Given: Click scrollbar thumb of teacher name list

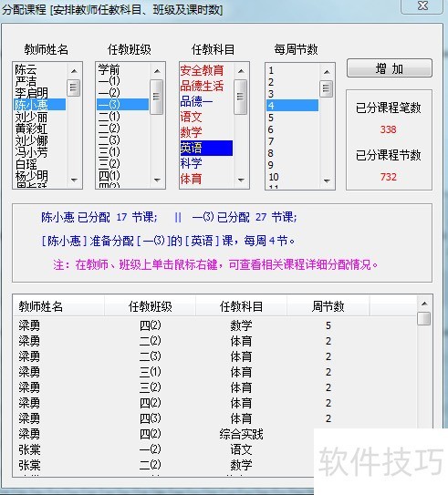Looking at the screenshot, I should coord(74,88).
